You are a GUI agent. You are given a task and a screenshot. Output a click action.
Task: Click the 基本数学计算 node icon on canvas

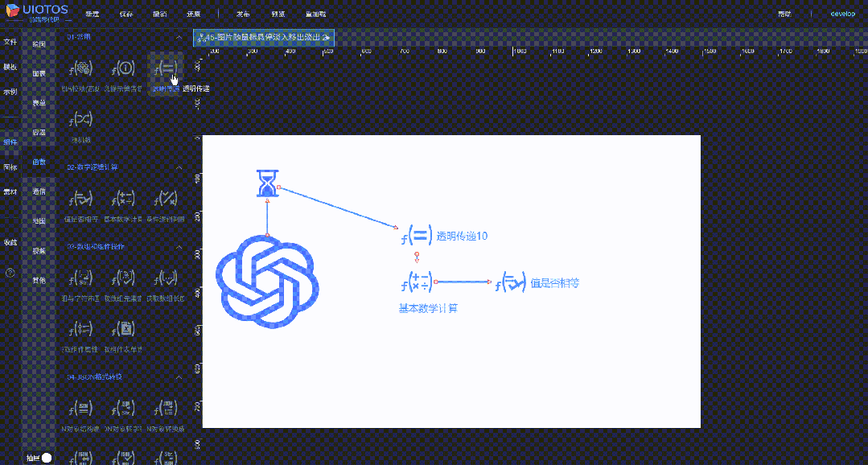pos(417,282)
